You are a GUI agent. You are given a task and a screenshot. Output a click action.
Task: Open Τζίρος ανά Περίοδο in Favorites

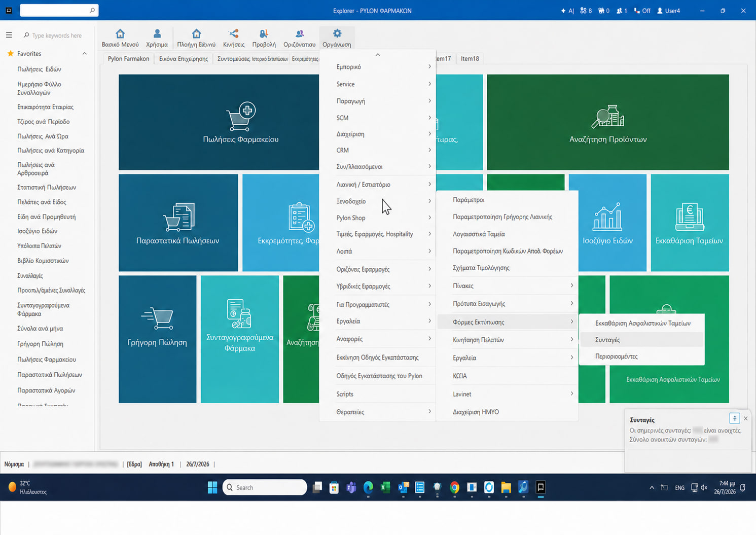(x=44, y=122)
